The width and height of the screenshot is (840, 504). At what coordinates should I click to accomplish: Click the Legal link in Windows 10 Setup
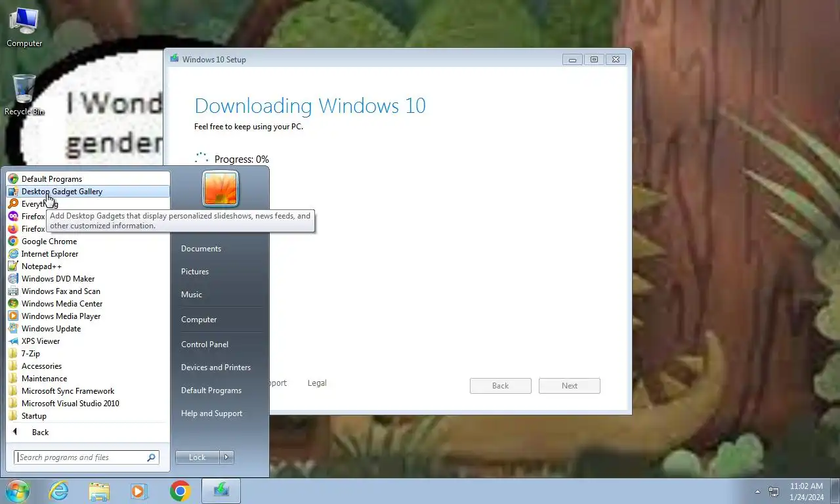click(x=317, y=383)
